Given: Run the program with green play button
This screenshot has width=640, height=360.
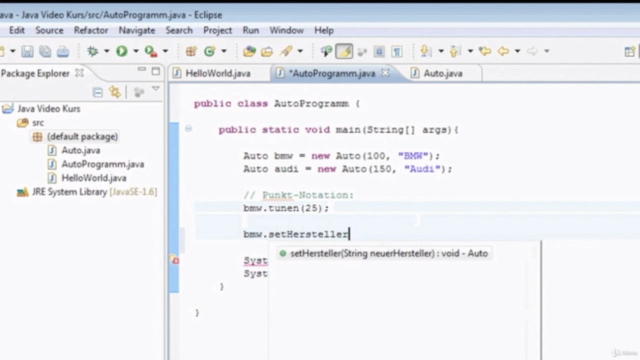Looking at the screenshot, I should 122,51.
